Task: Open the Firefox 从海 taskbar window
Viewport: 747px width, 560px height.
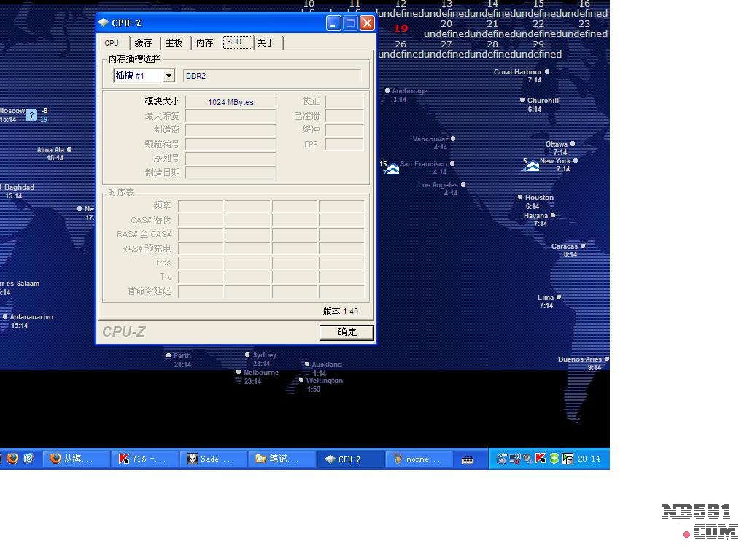Action: 75,459
